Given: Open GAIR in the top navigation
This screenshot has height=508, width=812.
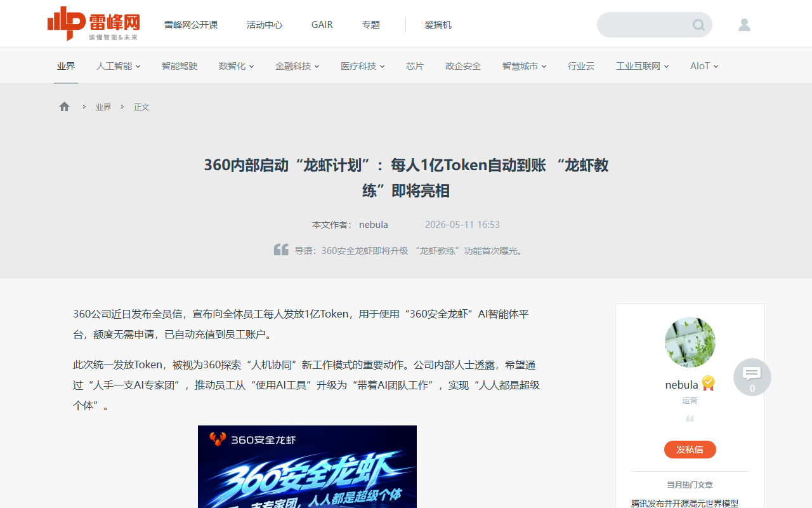Looking at the screenshot, I should pyautogui.click(x=322, y=25).
